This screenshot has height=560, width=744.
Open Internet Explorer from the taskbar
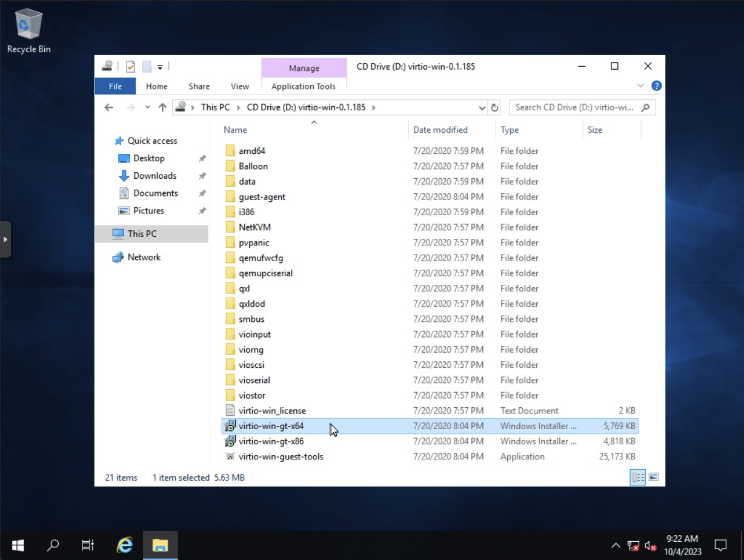tap(123, 546)
